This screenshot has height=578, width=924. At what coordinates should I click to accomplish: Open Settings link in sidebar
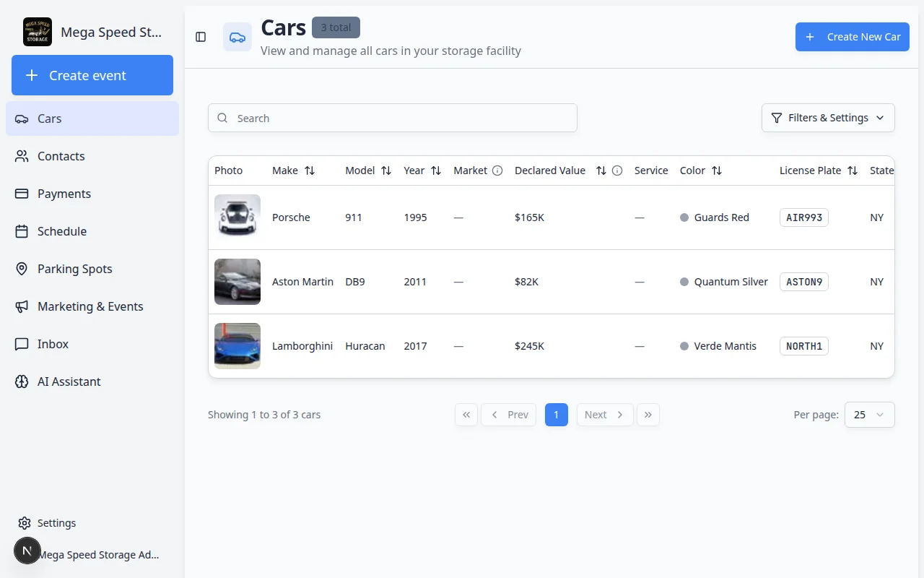[56, 523]
